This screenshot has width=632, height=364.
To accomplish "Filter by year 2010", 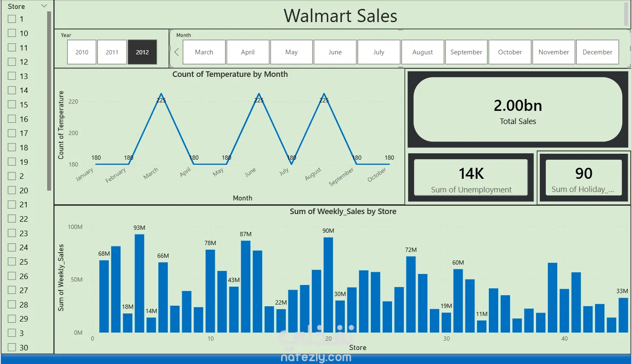I will 82,52.
